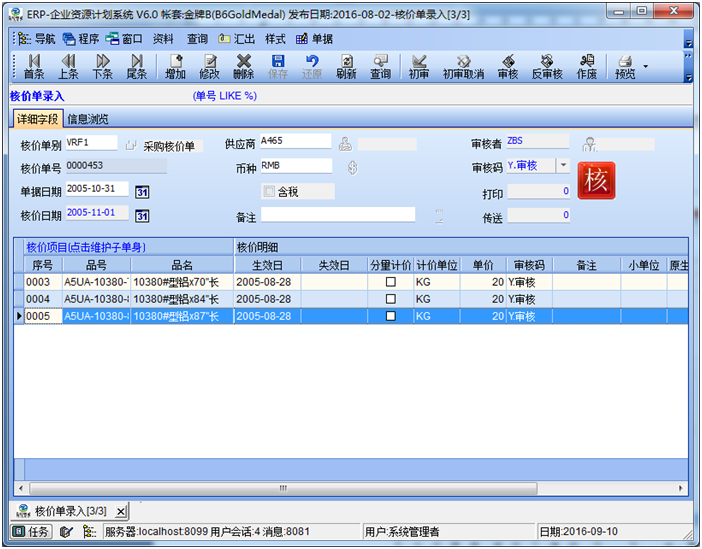Open dropdown arrow next to 预览
Viewport: 702px width, 549px height.
tap(646, 66)
